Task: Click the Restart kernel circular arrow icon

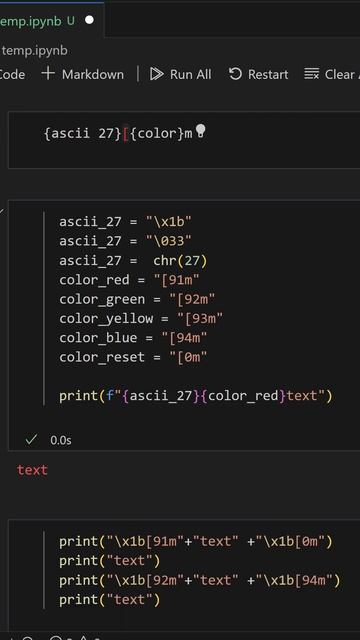Action: [235, 74]
